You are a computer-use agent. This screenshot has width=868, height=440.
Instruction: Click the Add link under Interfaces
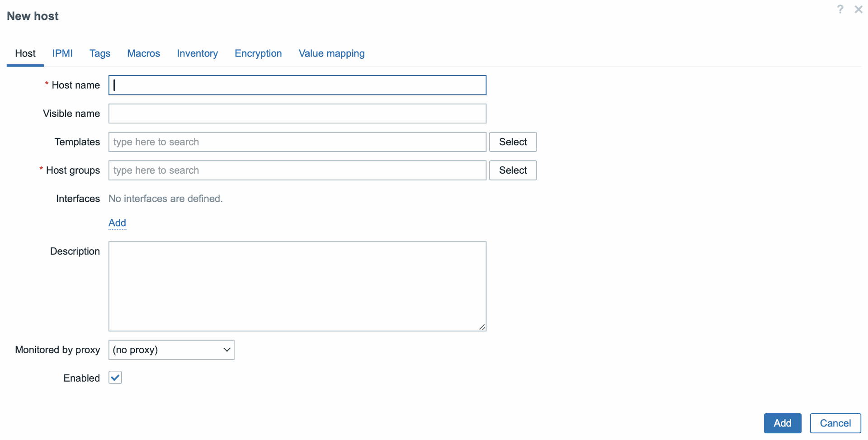point(117,223)
